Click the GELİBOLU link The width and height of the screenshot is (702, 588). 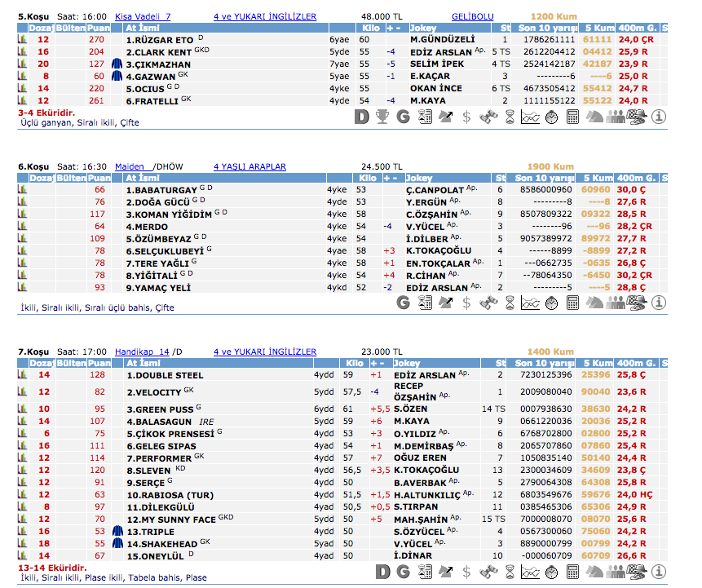(x=474, y=16)
